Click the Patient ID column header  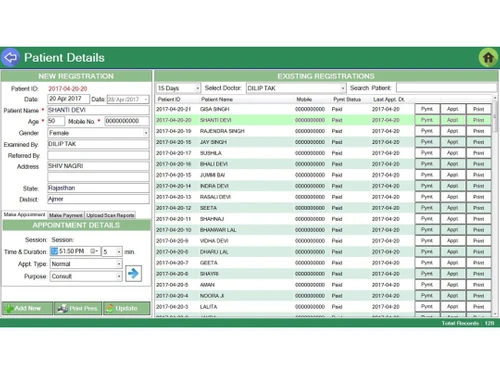pyautogui.click(x=169, y=99)
